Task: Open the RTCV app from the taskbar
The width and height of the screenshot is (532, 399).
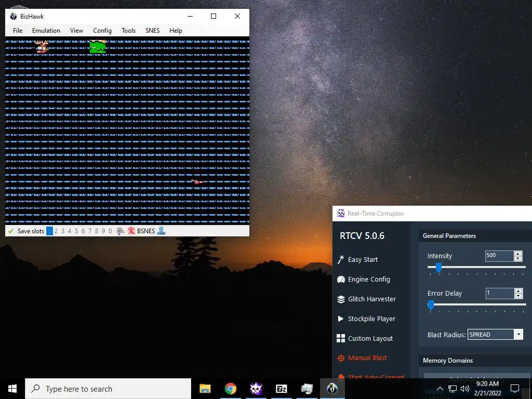Action: tap(256, 389)
